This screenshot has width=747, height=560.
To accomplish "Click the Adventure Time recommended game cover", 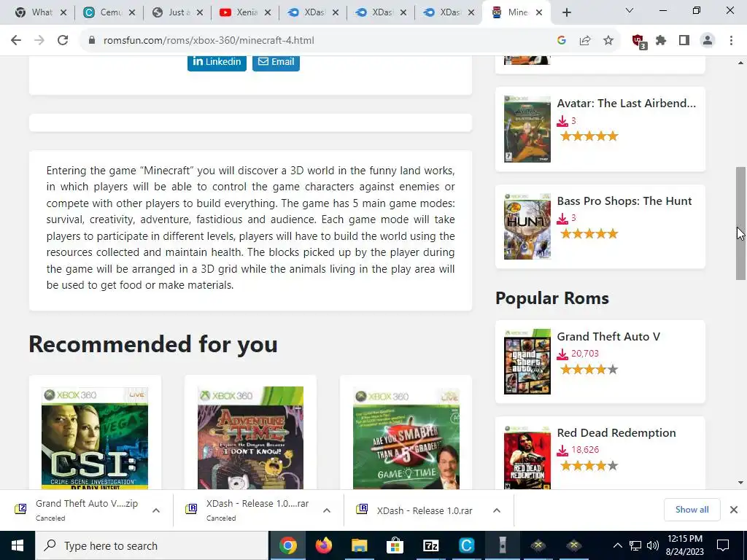I will 251,438.
